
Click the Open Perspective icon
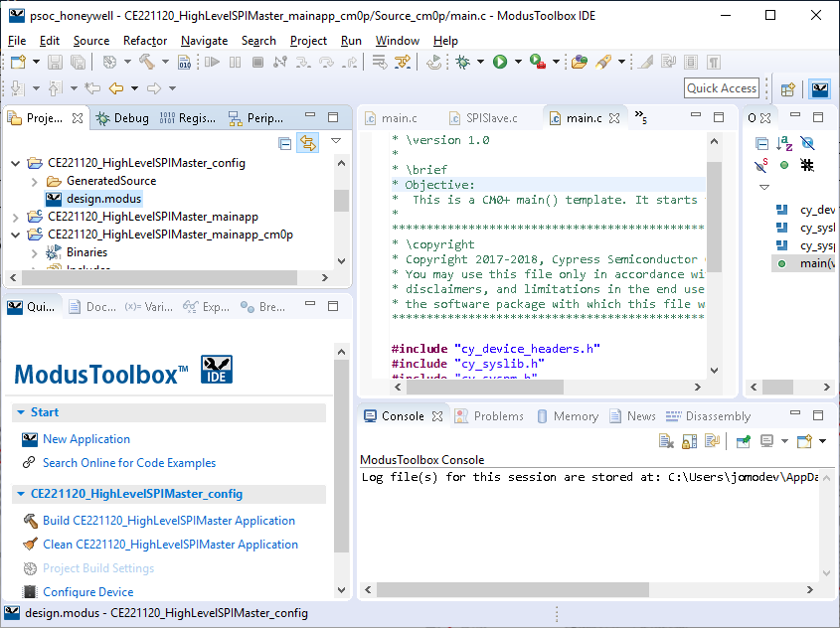(x=787, y=88)
